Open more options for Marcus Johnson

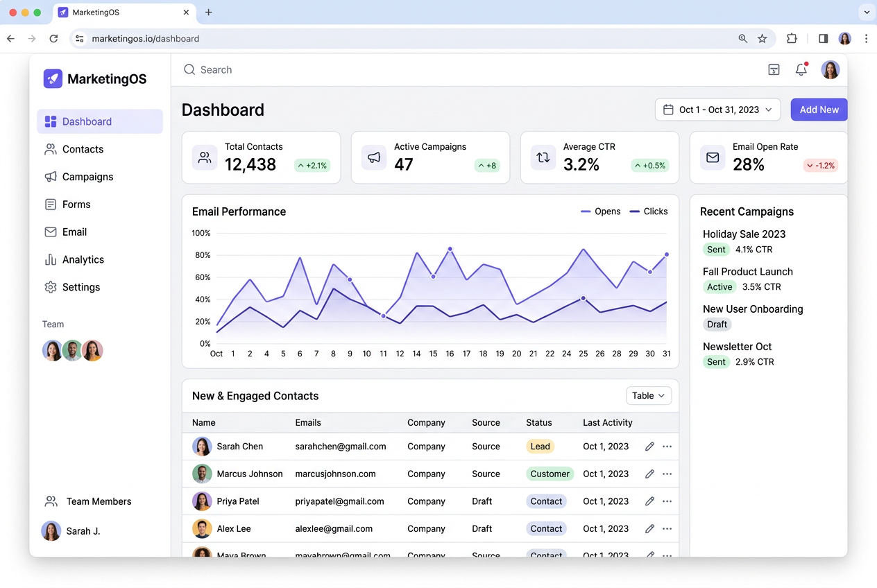coord(667,474)
